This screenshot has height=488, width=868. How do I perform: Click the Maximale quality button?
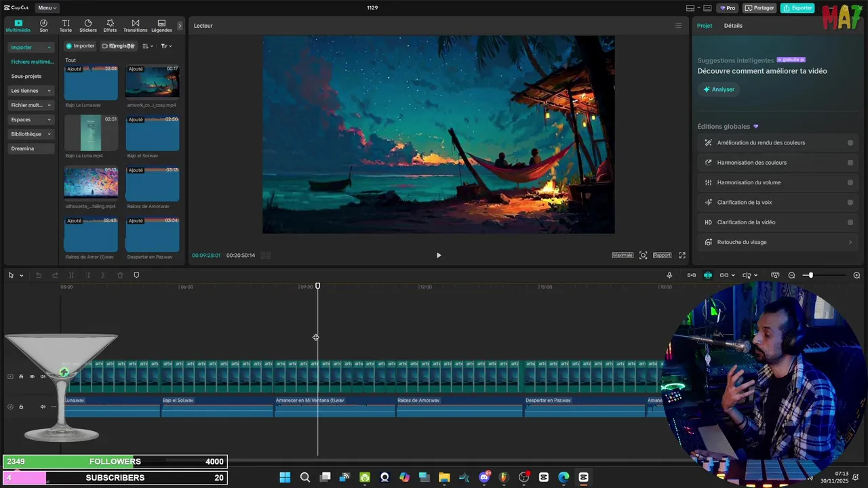pyautogui.click(x=623, y=256)
